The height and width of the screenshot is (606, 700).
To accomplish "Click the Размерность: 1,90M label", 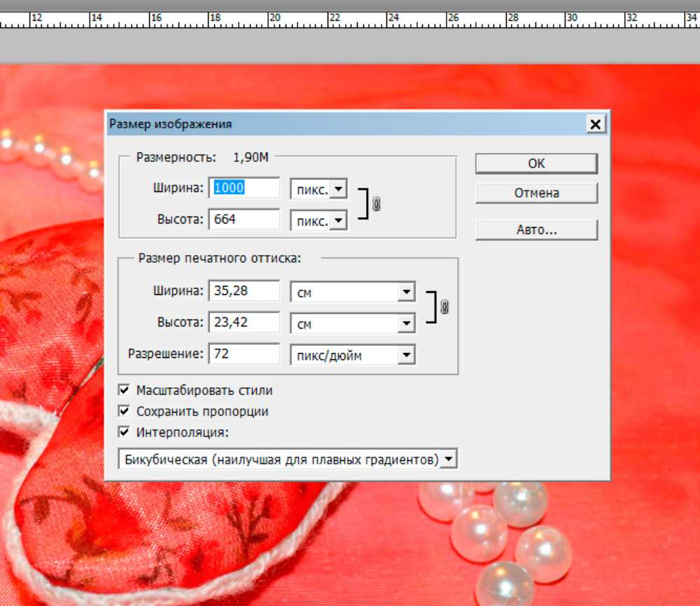I will pos(202,158).
